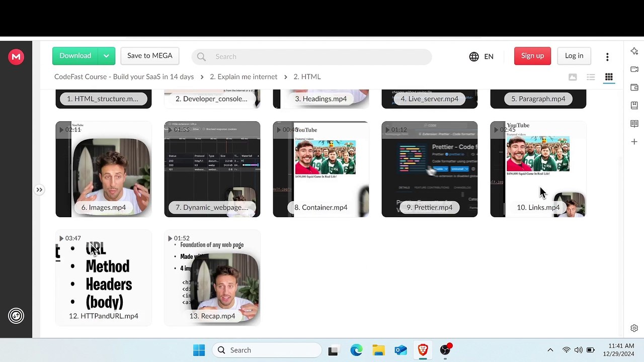Open Brave Talk video camera icon
Viewport: 644px width, 362px height.
(x=634, y=69)
